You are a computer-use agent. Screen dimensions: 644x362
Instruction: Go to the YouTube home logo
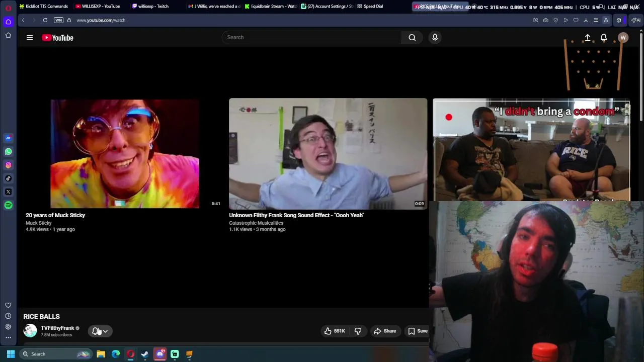[57, 38]
